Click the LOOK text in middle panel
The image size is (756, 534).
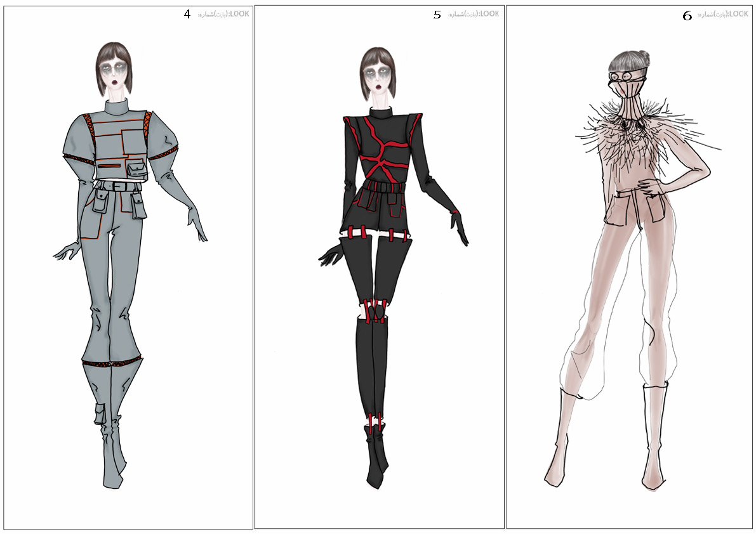click(489, 14)
